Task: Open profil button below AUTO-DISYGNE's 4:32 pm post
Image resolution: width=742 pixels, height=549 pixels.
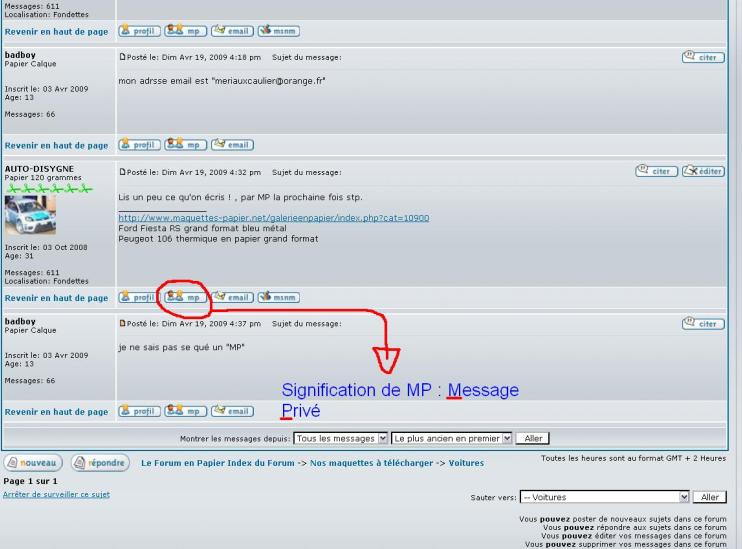Action: (x=139, y=297)
